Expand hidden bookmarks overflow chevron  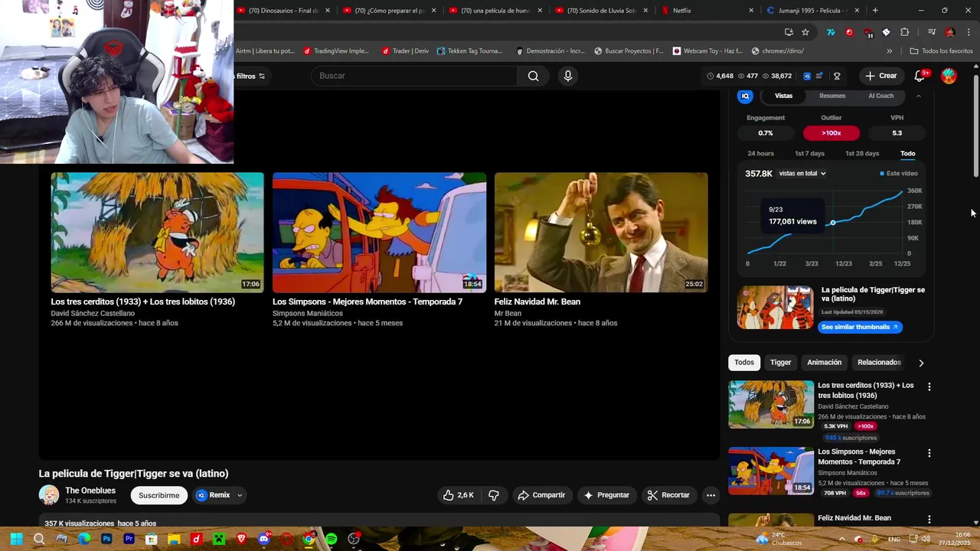click(x=889, y=51)
